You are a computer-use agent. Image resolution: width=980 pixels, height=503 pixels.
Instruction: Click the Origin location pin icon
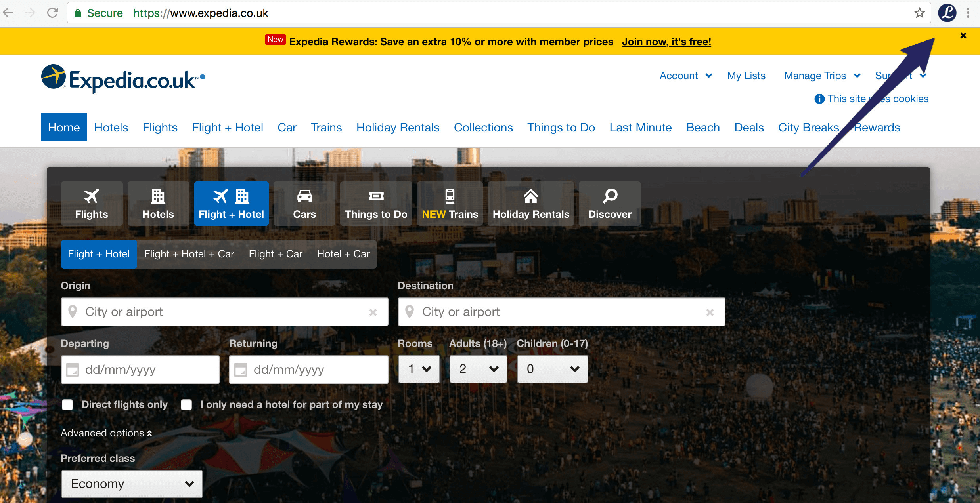point(73,312)
